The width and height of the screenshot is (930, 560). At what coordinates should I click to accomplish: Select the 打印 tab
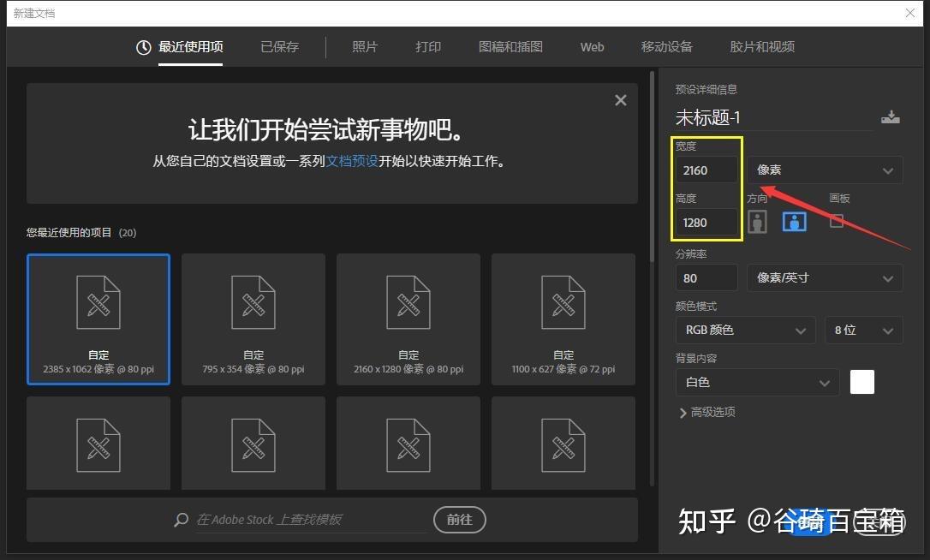428,47
